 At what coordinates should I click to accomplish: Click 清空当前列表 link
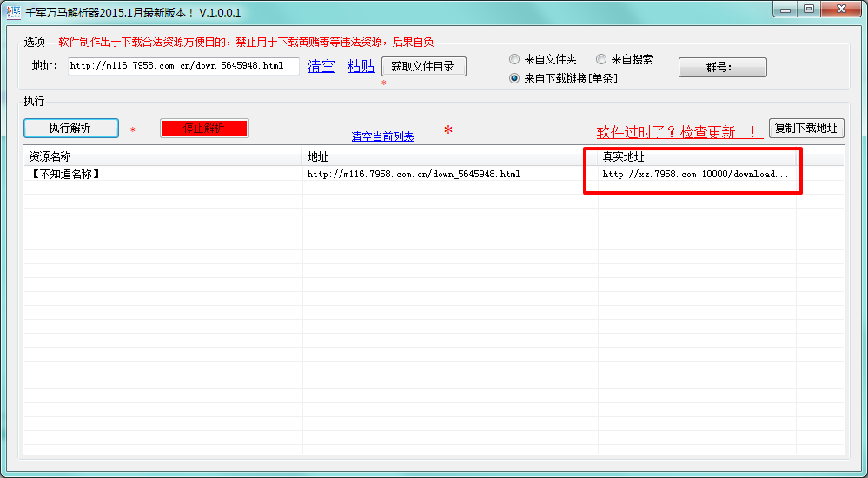(x=382, y=136)
